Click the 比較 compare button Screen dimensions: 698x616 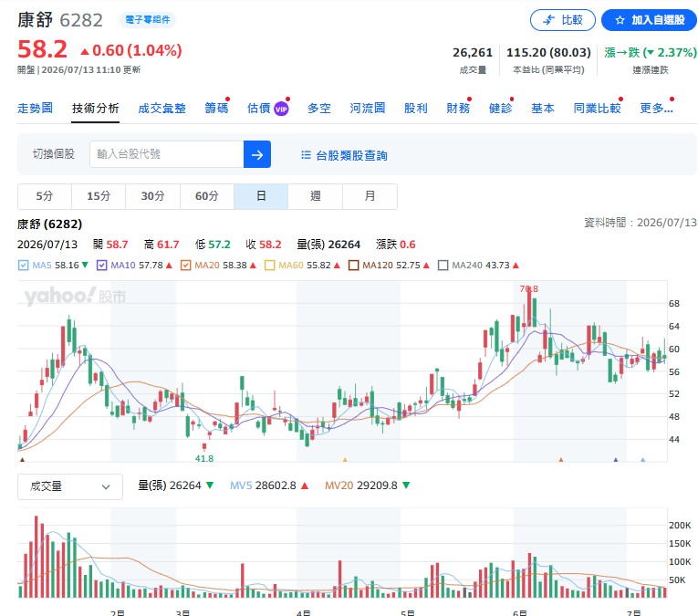tap(562, 20)
